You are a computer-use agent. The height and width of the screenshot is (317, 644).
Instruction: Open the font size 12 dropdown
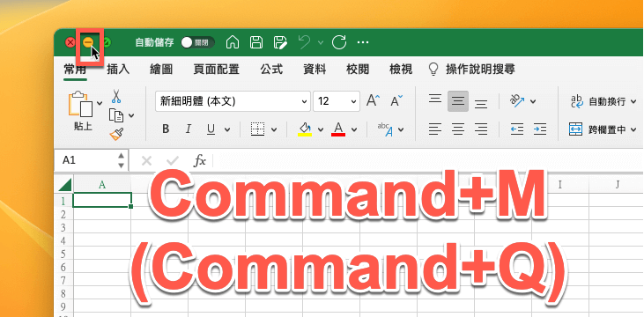(x=353, y=101)
